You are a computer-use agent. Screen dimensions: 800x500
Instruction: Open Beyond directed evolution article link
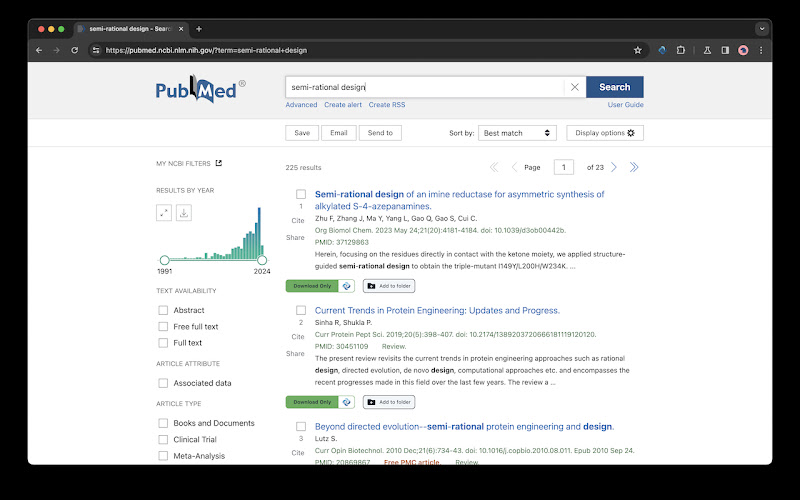[x=464, y=427]
